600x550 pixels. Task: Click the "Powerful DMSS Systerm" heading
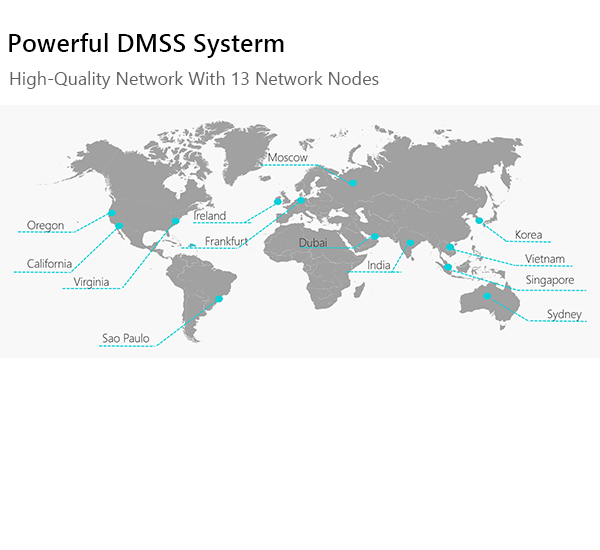(x=146, y=44)
